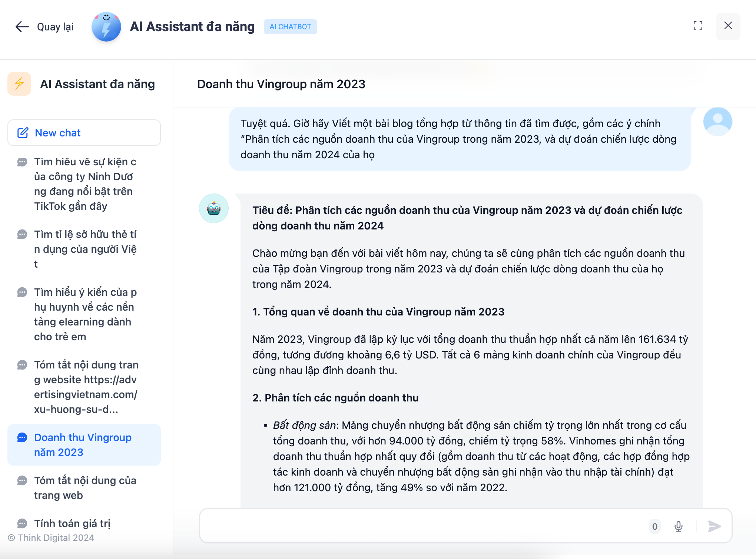This screenshot has width=756, height=559.
Task: Click the Quay lại link
Action: (55, 27)
